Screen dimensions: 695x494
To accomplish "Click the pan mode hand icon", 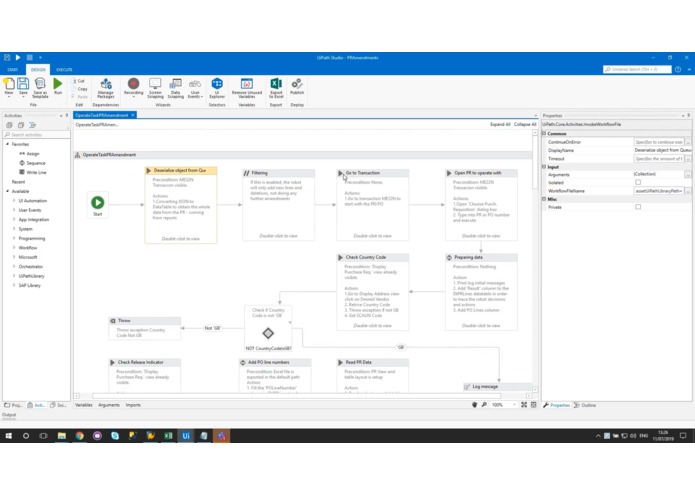I will click(475, 405).
